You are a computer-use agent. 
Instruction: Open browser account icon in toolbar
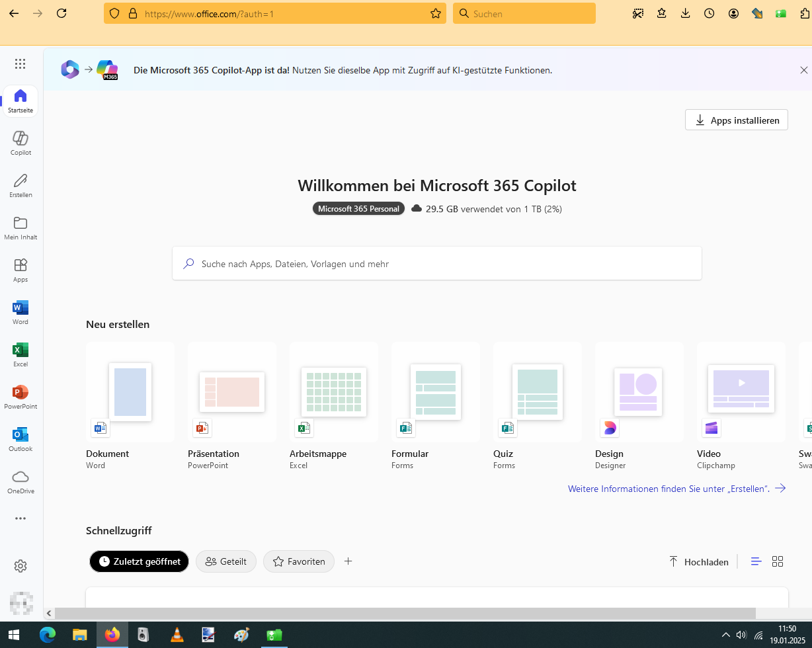(x=733, y=13)
